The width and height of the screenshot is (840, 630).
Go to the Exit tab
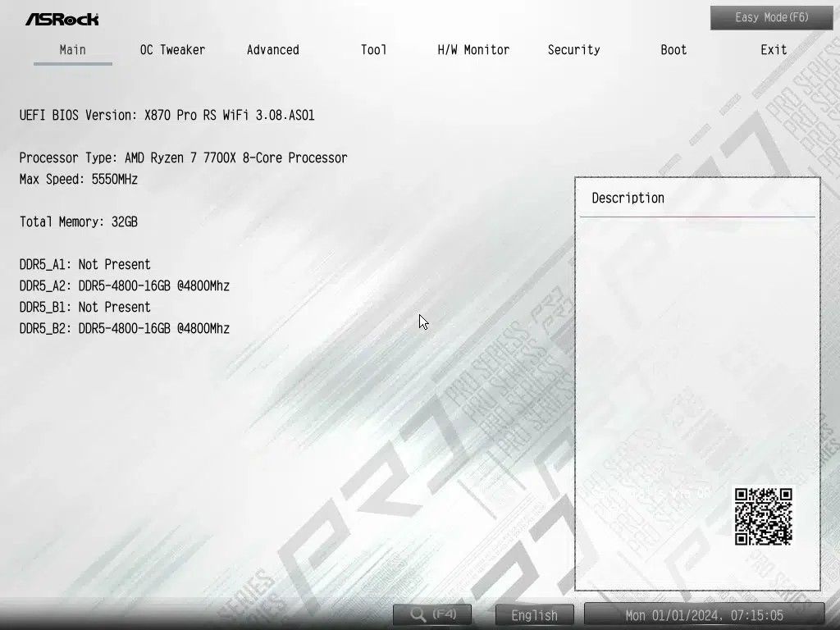[x=773, y=50]
